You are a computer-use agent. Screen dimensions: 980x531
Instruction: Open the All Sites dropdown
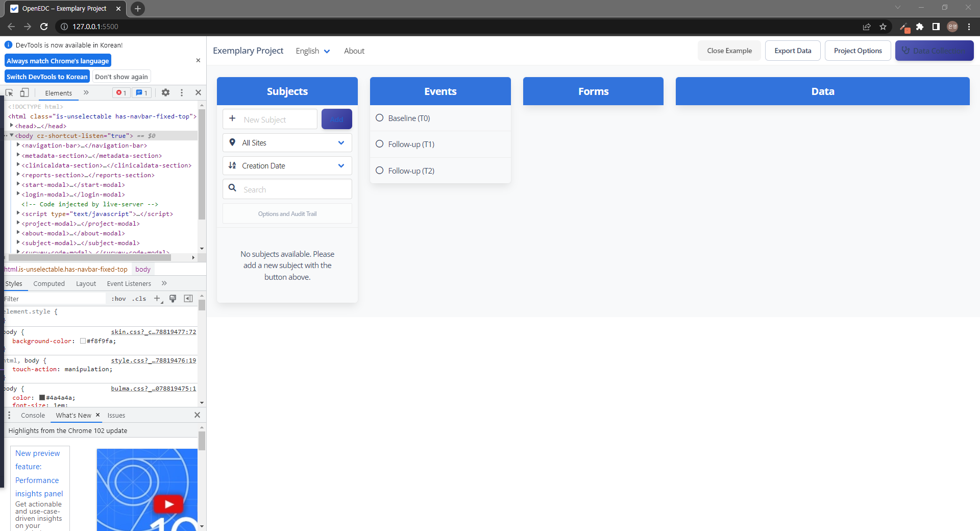pyautogui.click(x=287, y=143)
